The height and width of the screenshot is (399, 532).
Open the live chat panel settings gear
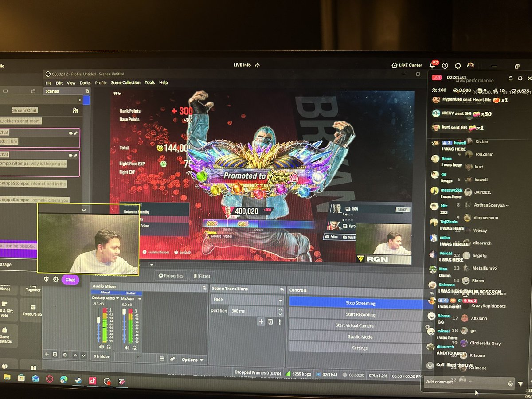(520, 78)
